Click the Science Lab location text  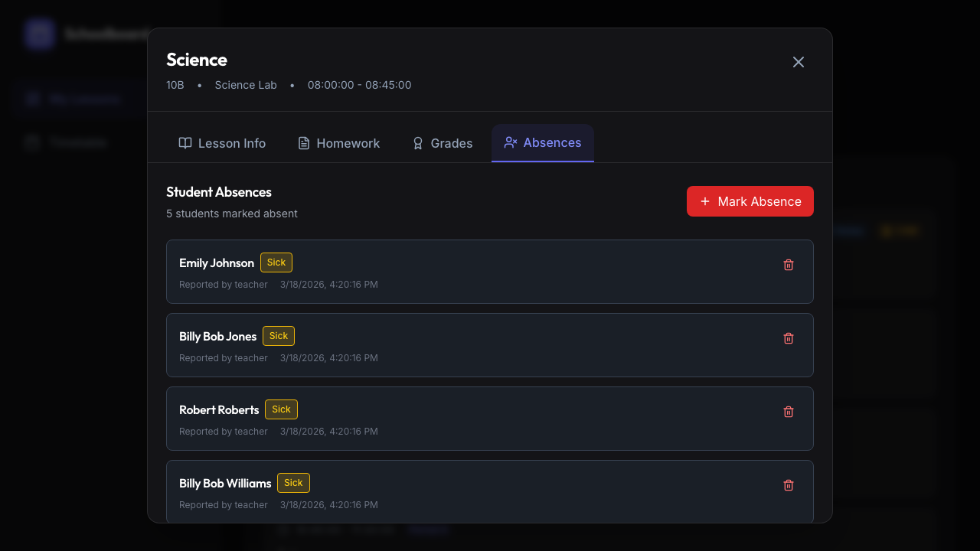coord(246,85)
